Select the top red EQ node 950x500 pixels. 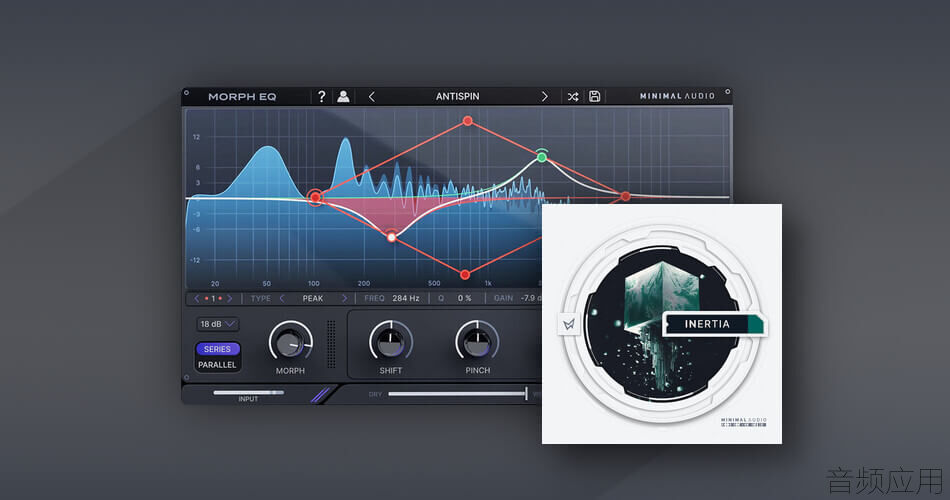pyautogui.click(x=468, y=121)
